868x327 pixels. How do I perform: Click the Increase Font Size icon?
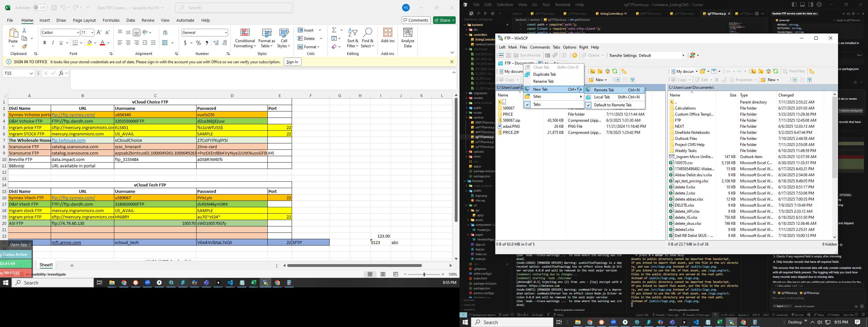click(x=99, y=32)
